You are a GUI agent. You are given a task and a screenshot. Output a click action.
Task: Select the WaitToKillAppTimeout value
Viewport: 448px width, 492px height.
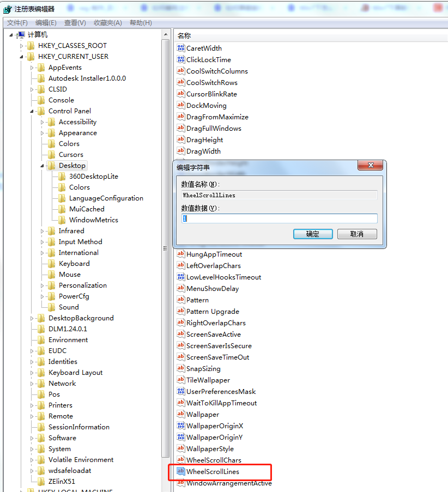222,403
